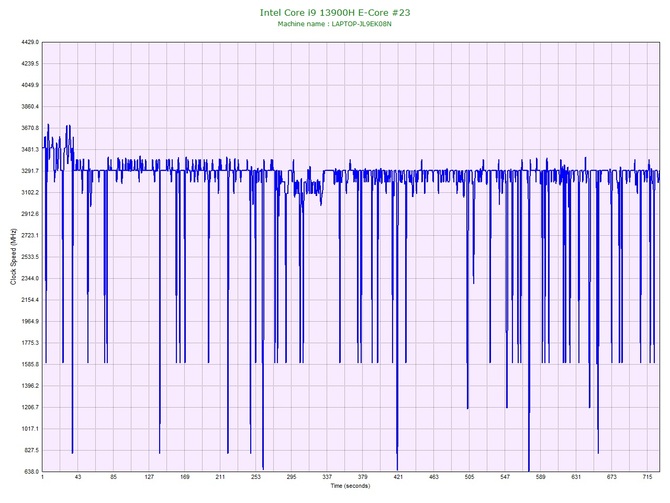Click the time tick labeled 85
The image size is (670, 503).
coord(114,477)
